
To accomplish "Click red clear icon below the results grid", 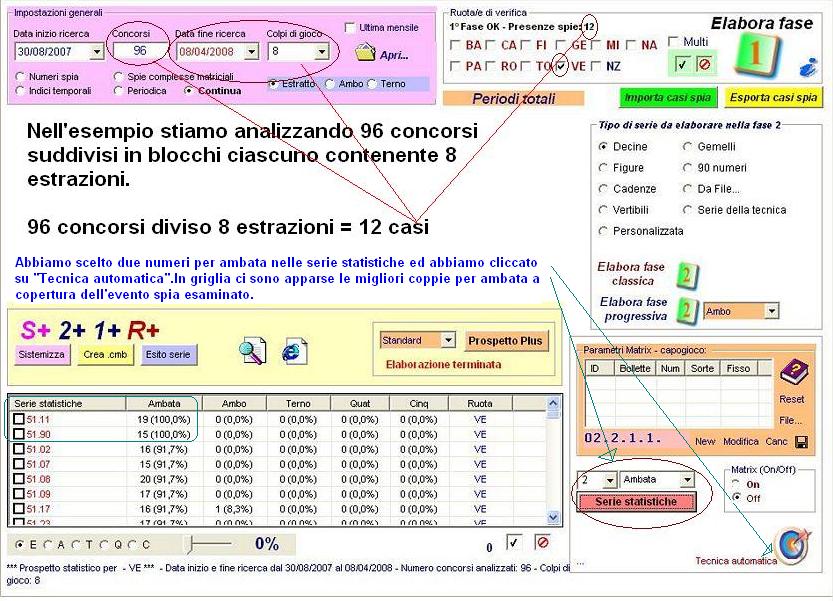I will (542, 543).
